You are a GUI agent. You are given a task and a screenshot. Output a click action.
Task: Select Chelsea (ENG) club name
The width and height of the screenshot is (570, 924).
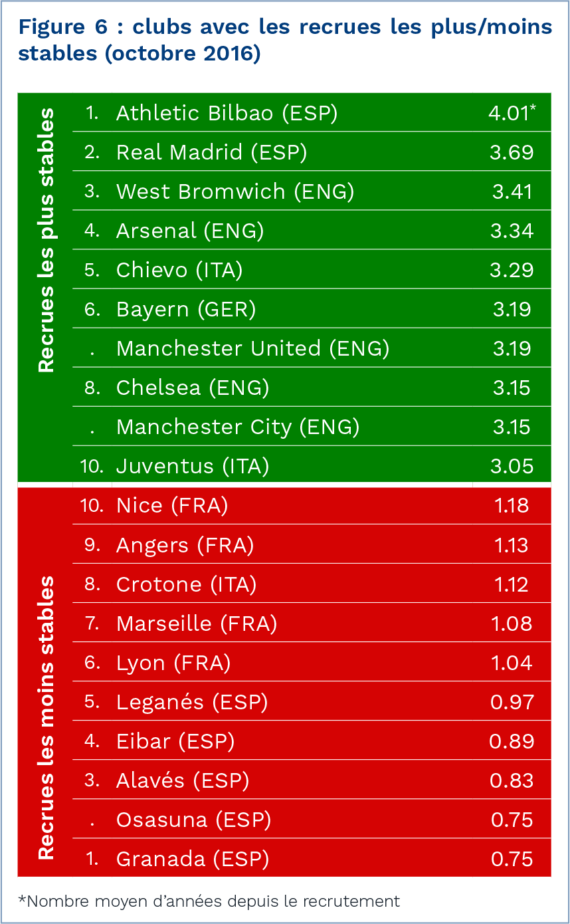(x=193, y=388)
